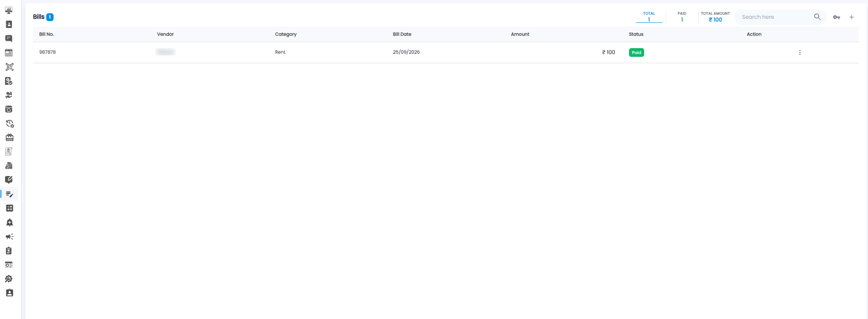The height and width of the screenshot is (319, 868).
Task: Click the Bill Date column header
Action: (402, 34)
